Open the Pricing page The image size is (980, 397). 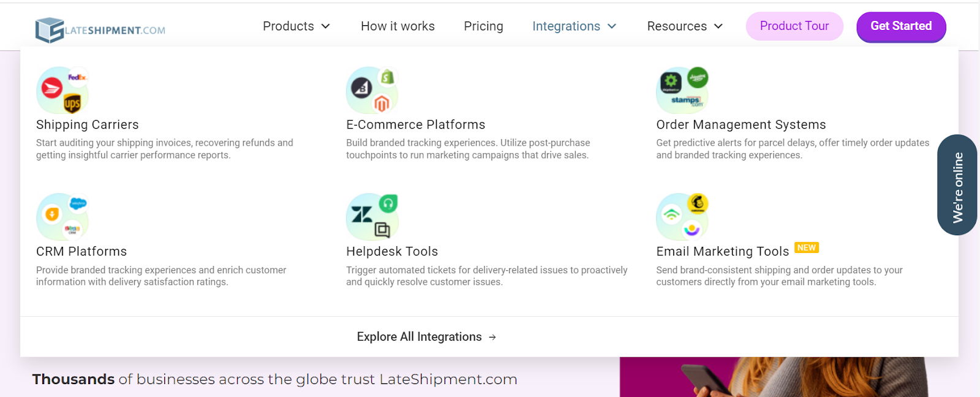483,26
